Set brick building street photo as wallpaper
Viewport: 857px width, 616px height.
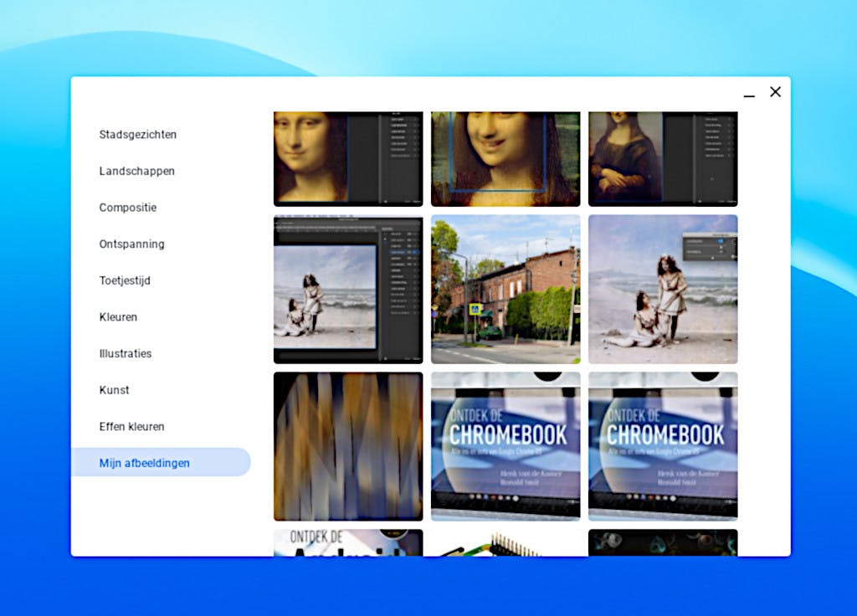click(x=505, y=289)
